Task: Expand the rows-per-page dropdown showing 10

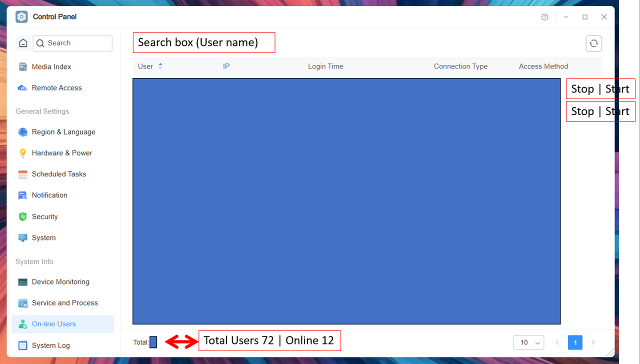Action: tap(528, 342)
